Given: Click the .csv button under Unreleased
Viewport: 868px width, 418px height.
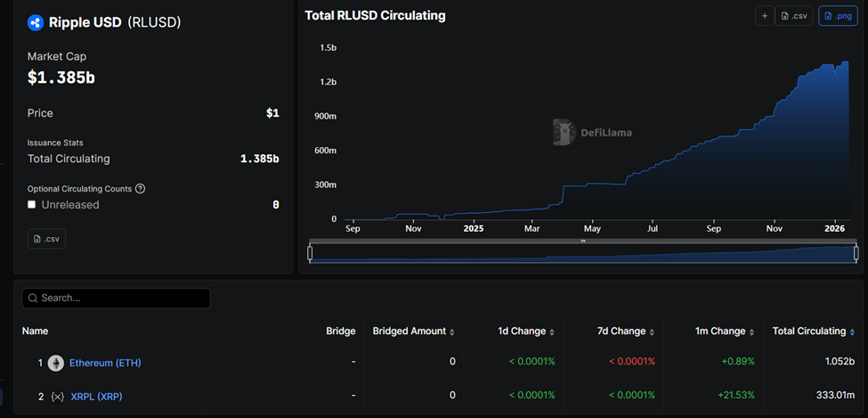Looking at the screenshot, I should coord(46,239).
